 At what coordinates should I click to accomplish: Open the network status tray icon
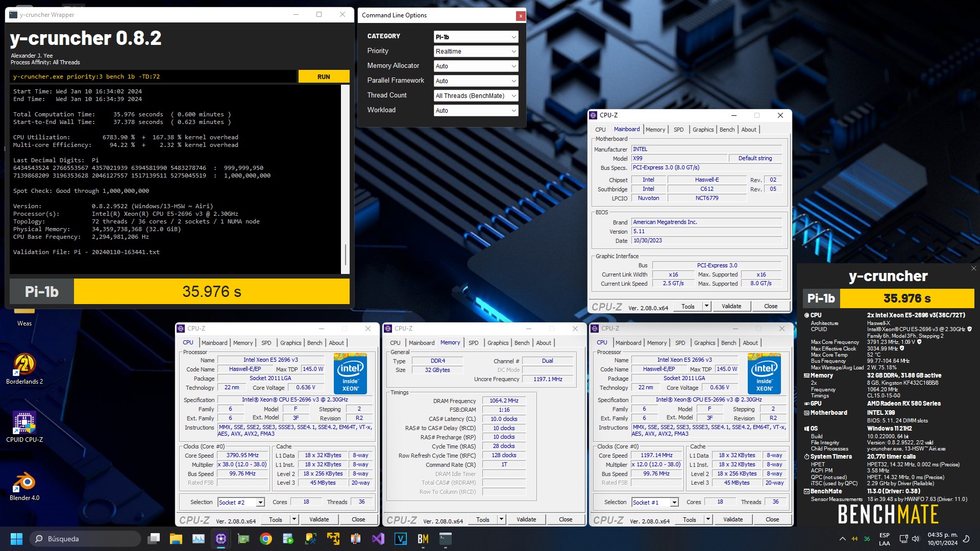pyautogui.click(x=903, y=539)
